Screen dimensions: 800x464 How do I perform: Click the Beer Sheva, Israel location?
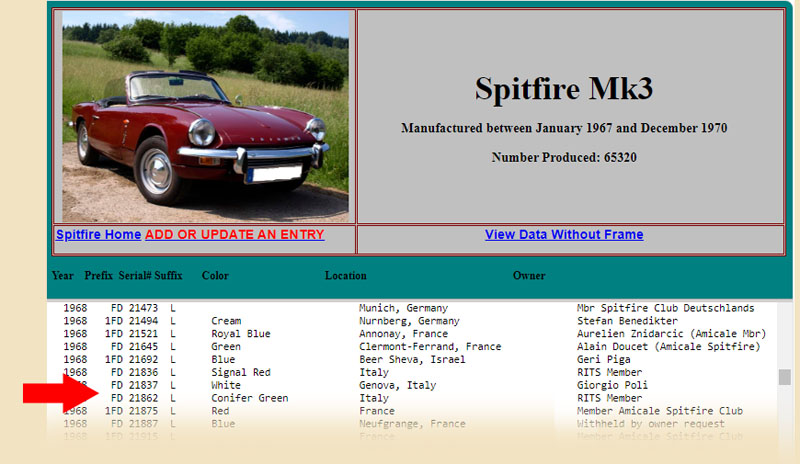(411, 360)
